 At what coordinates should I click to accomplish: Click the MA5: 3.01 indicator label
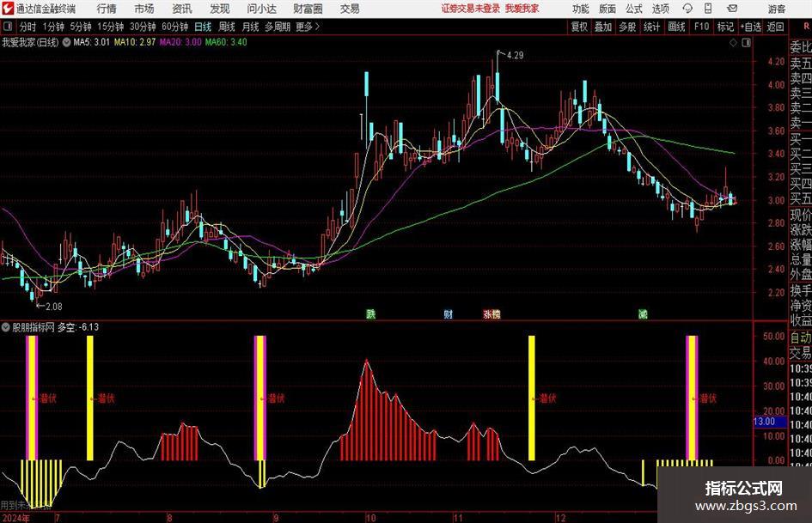click(92, 42)
